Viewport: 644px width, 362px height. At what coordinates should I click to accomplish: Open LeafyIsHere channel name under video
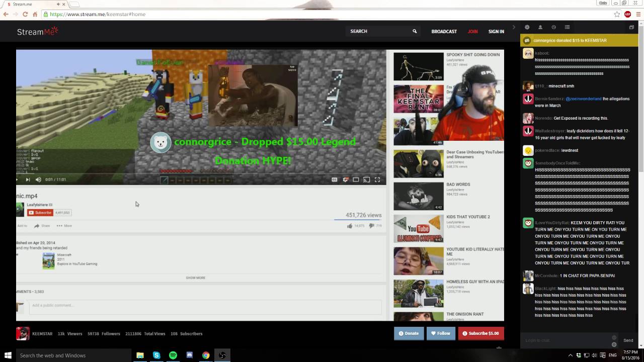tap(37, 205)
